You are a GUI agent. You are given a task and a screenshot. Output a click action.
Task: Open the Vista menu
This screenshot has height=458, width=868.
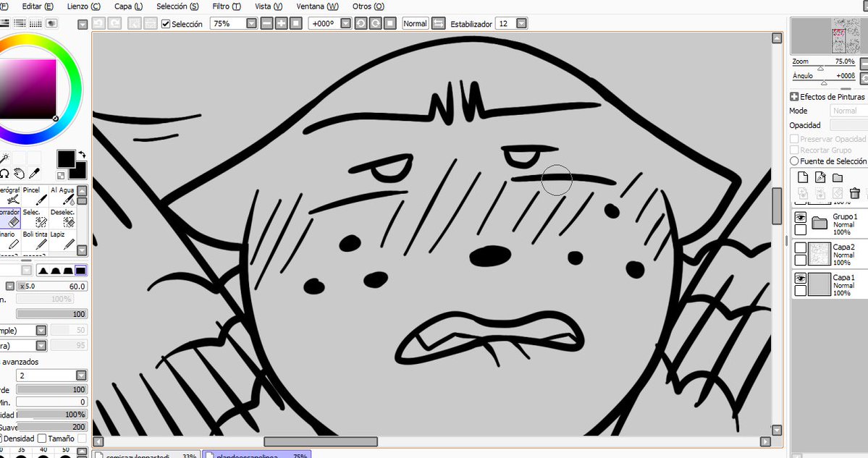[x=269, y=6]
